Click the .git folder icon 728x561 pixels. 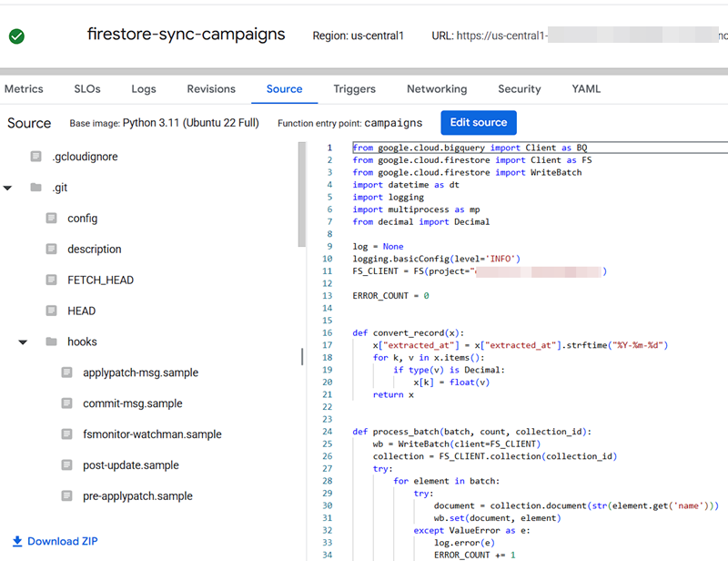coord(35,188)
